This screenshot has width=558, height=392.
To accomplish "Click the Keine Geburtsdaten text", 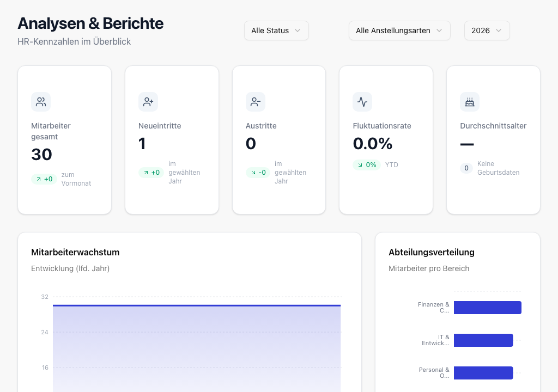I will (x=498, y=168).
